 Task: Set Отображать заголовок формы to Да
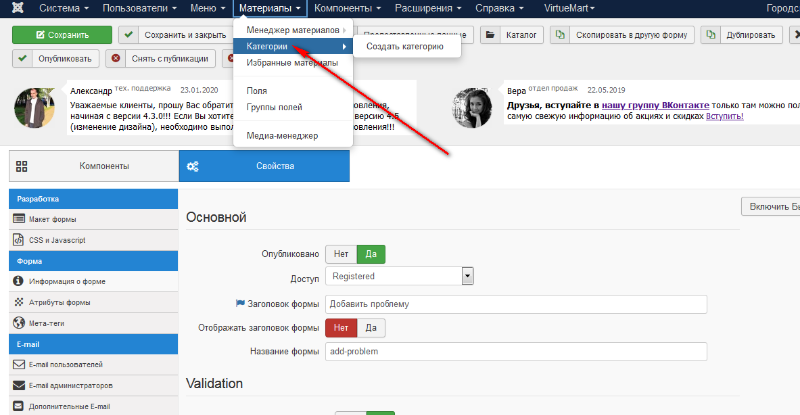pyautogui.click(x=370, y=327)
